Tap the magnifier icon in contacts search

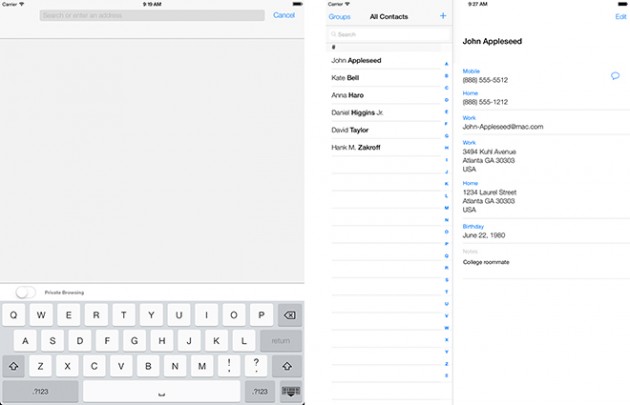333,34
